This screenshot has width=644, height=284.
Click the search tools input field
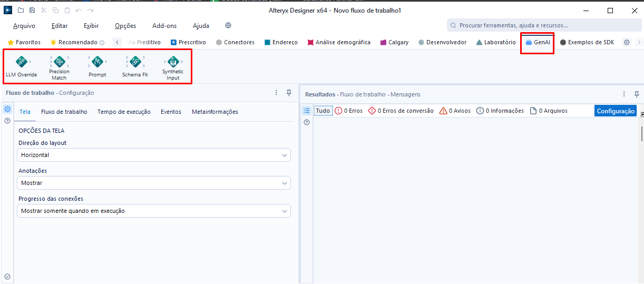(543, 25)
